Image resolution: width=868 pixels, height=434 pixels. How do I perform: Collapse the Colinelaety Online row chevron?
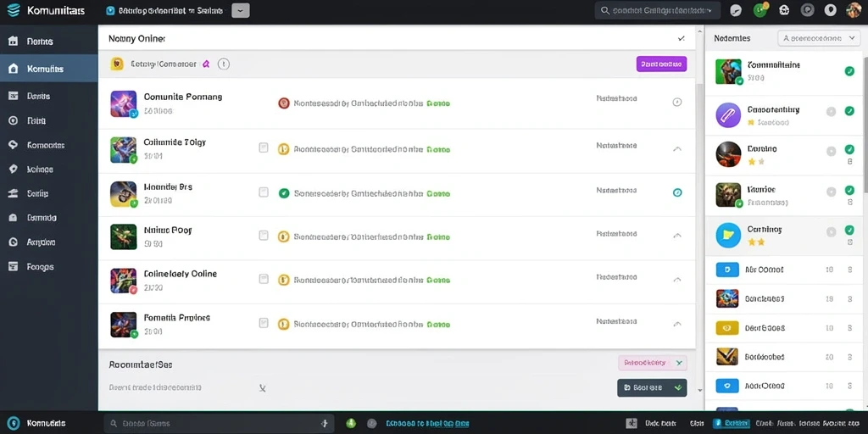(x=676, y=280)
